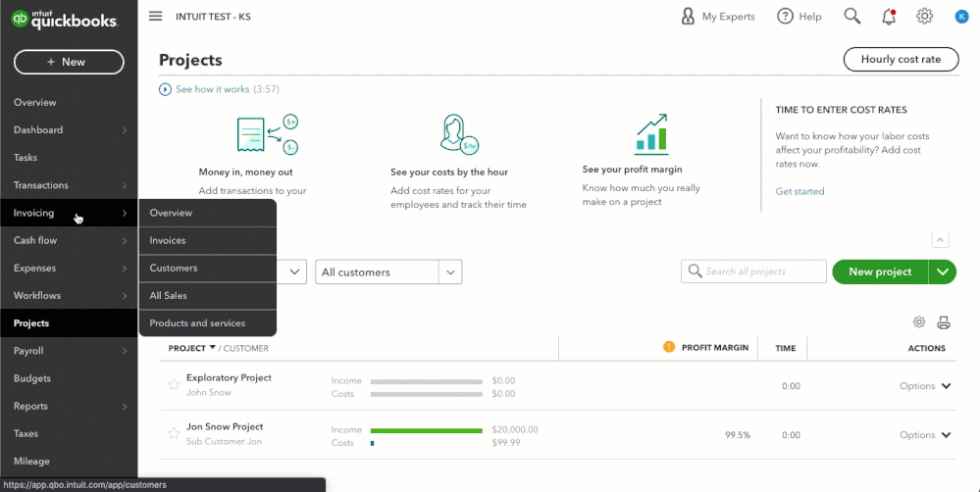
Task: Star the Exploratory Project
Action: (174, 384)
